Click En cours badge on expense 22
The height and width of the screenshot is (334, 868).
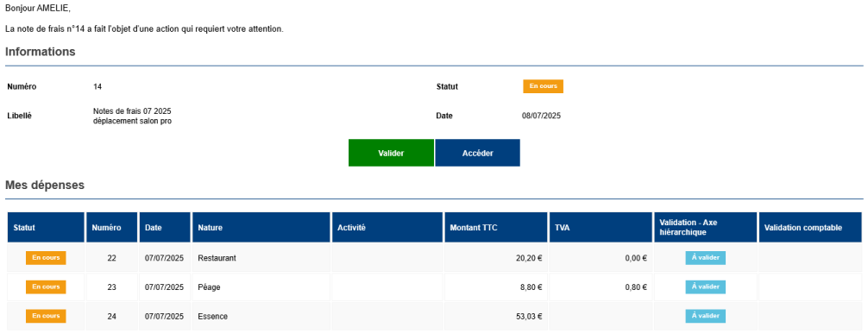pos(46,258)
